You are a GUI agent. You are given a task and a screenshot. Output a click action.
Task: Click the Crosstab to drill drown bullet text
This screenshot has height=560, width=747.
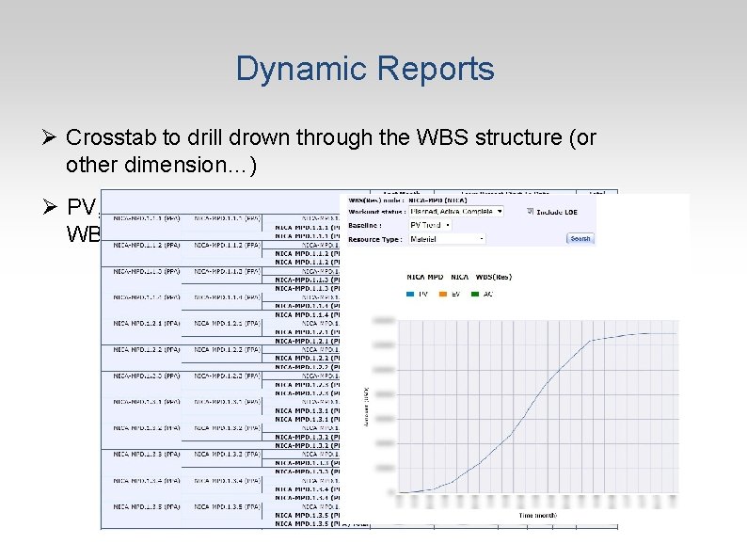click(331, 151)
